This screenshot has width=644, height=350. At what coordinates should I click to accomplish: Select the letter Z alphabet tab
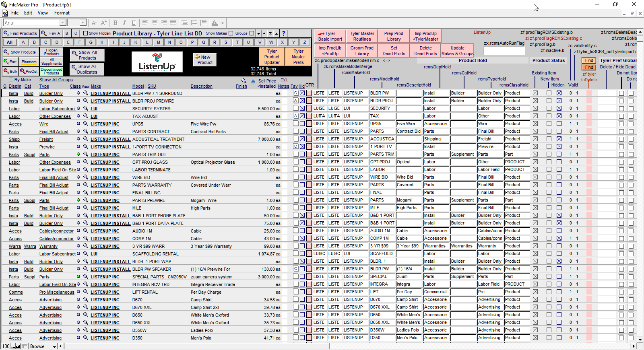pyautogui.click(x=305, y=42)
